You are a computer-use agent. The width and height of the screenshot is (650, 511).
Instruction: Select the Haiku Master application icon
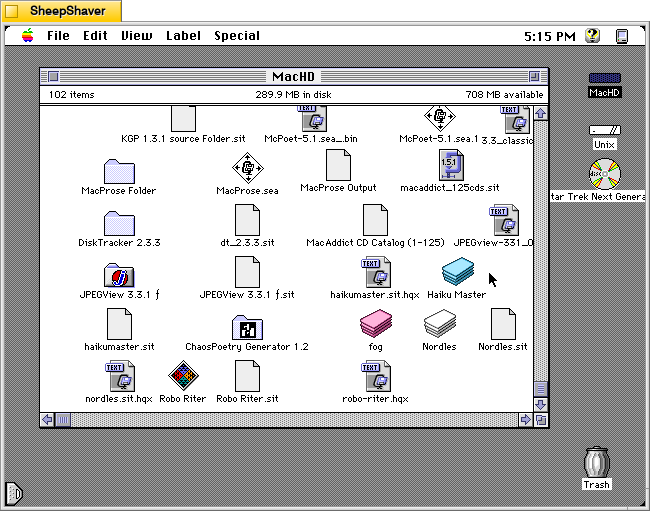[458, 272]
